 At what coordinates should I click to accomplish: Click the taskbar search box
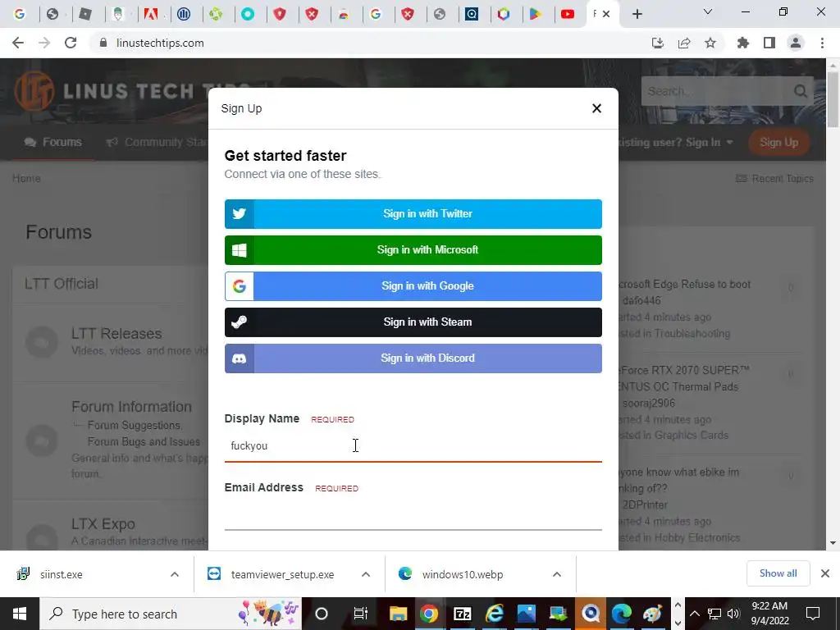[x=171, y=614]
